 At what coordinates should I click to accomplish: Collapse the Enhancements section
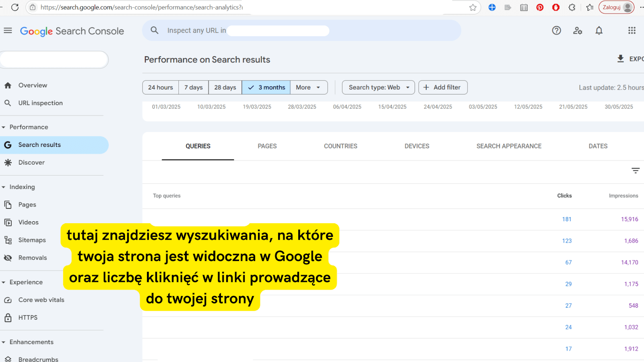[4, 342]
